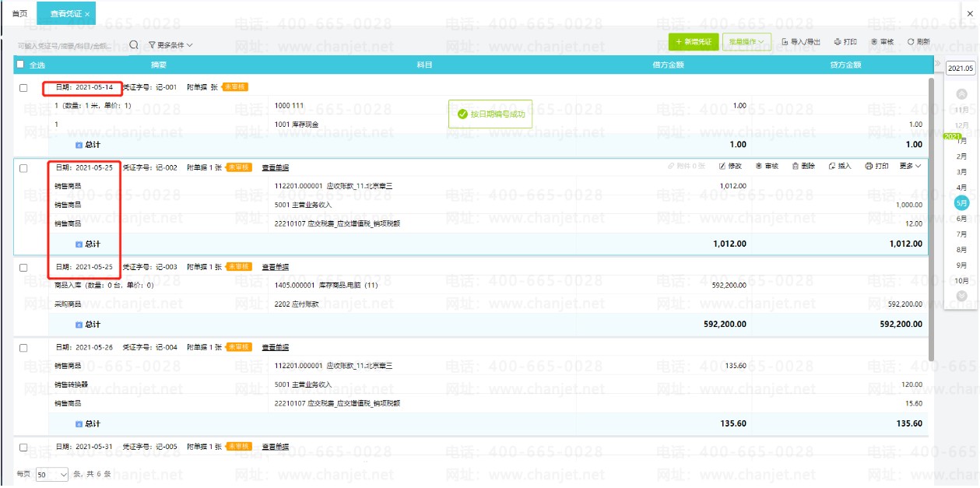This screenshot has height=488, width=980.
Task: Open the page size 50 dropdown
Action: pyautogui.click(x=52, y=474)
